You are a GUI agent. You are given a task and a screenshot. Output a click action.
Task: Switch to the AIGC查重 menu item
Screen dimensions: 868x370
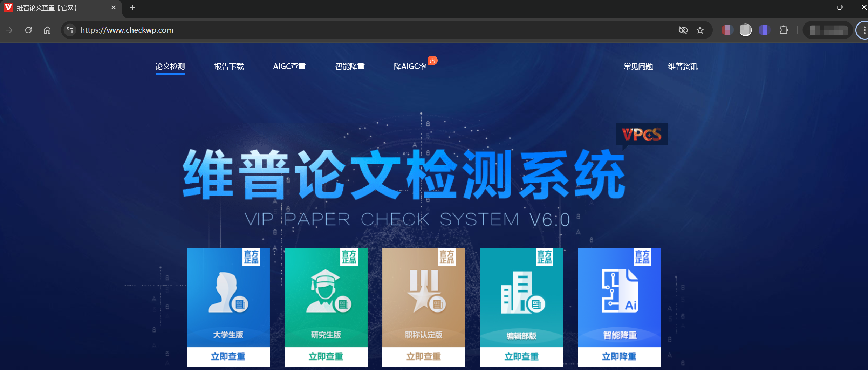tap(289, 67)
